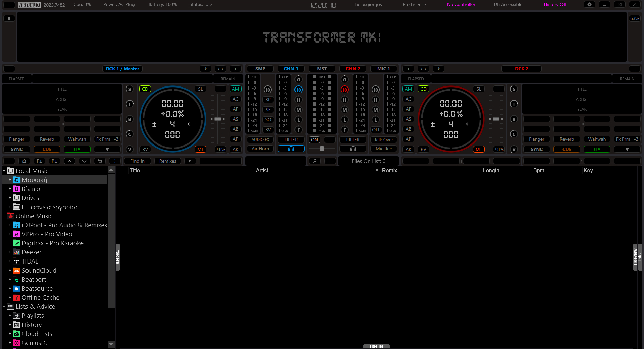Open the settings gear in title bar
Image resolution: width=644 pixels, height=349 pixels.
point(589,5)
